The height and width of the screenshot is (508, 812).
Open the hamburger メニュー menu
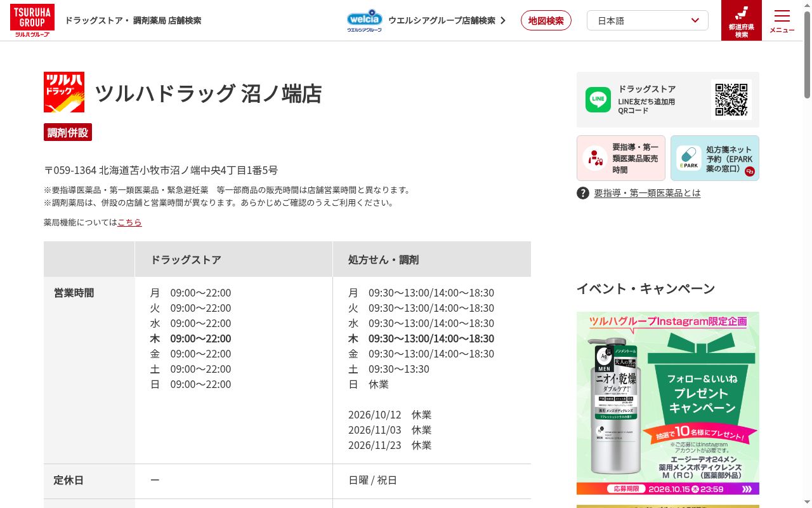(782, 20)
